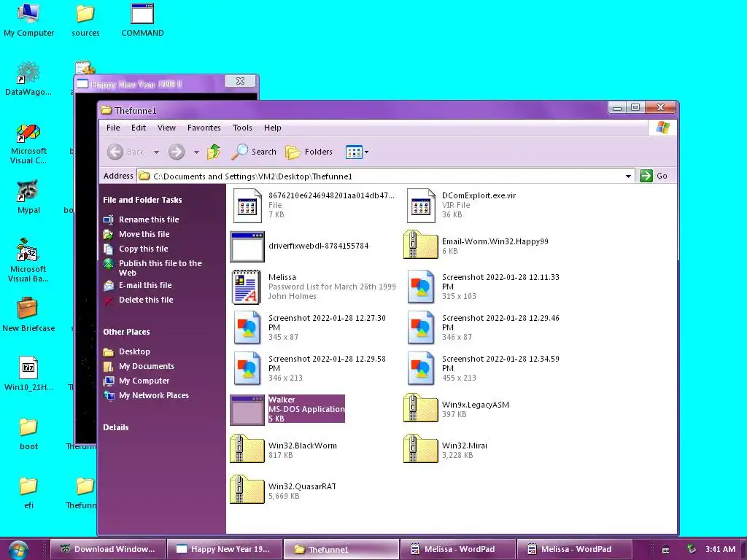Select the DComExploit.exe.vir file icon

coord(421,206)
